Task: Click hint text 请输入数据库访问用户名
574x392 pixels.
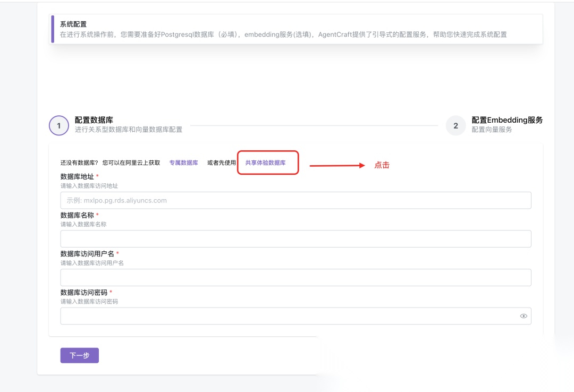Action: click(92, 263)
